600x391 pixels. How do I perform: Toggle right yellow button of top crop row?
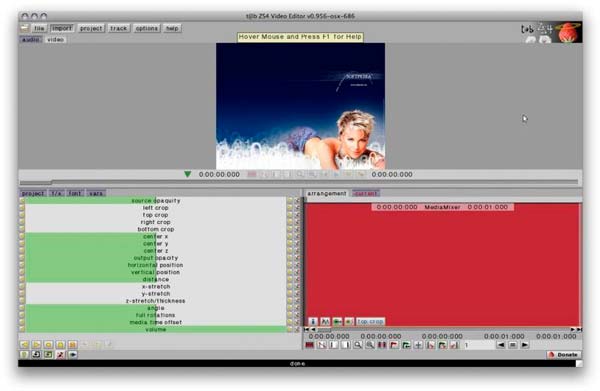tap(290, 215)
